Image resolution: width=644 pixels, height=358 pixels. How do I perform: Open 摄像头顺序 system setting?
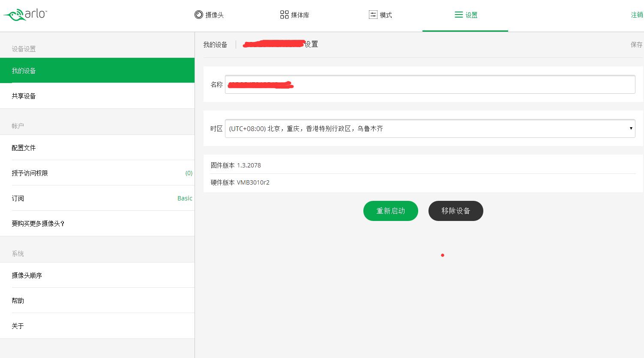click(x=97, y=275)
